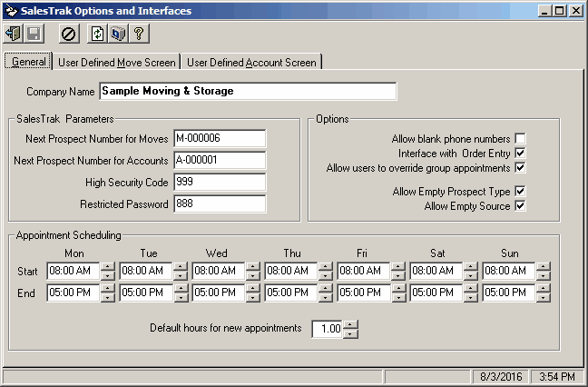Click Next Prospect Number for Moves field
The height and width of the screenshot is (387, 588).
(220, 138)
